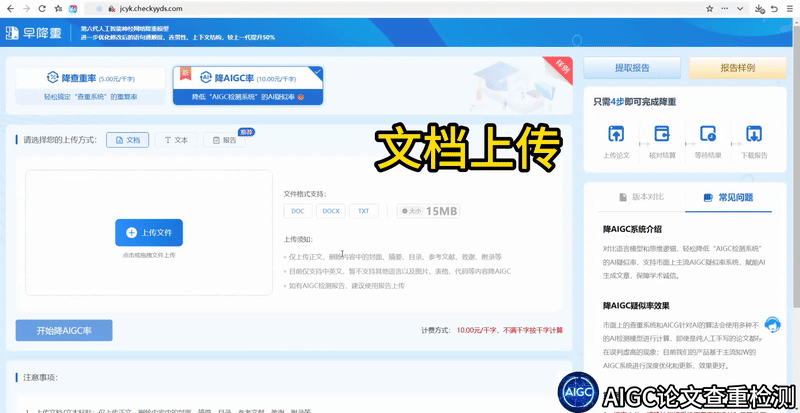Click the blue browser home icon

point(73,9)
